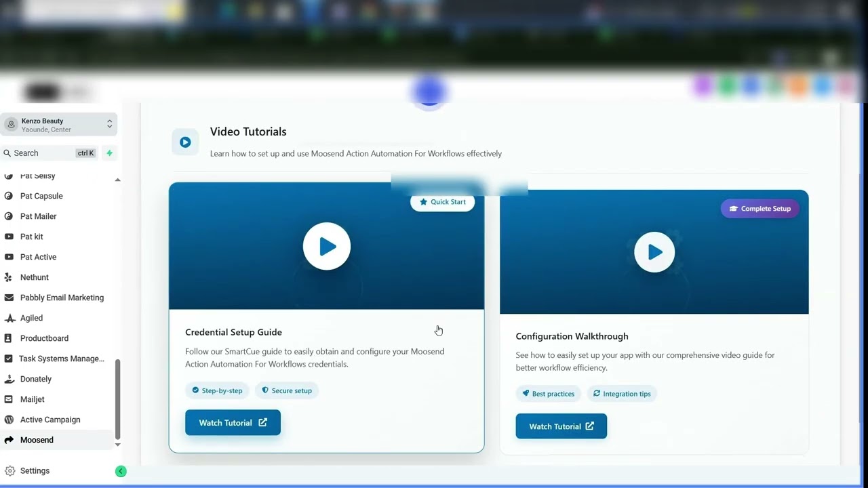868x488 pixels.
Task: Click the Video Tutorials heading
Action: tap(248, 131)
